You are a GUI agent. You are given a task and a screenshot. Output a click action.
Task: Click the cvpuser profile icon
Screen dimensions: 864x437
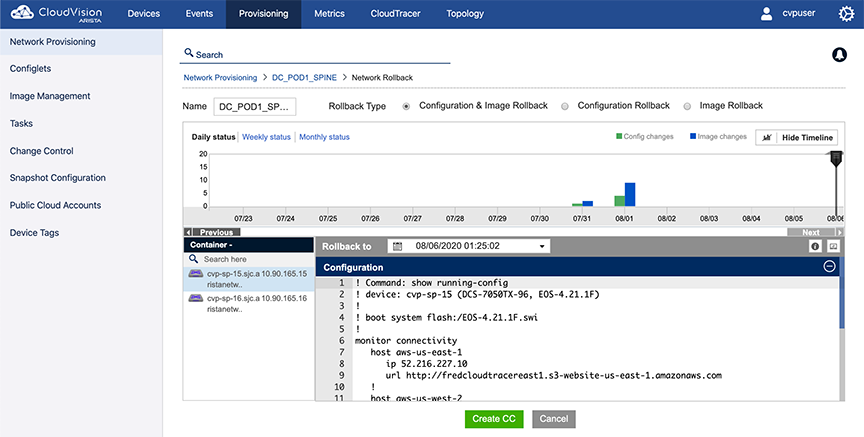tap(766, 14)
